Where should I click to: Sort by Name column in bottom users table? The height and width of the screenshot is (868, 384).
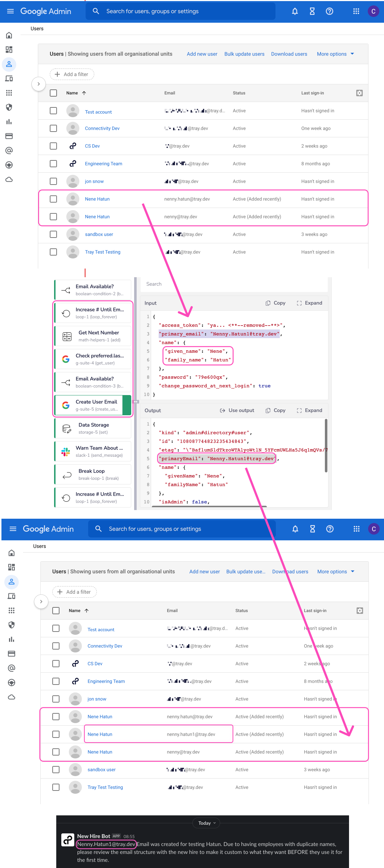(x=79, y=611)
